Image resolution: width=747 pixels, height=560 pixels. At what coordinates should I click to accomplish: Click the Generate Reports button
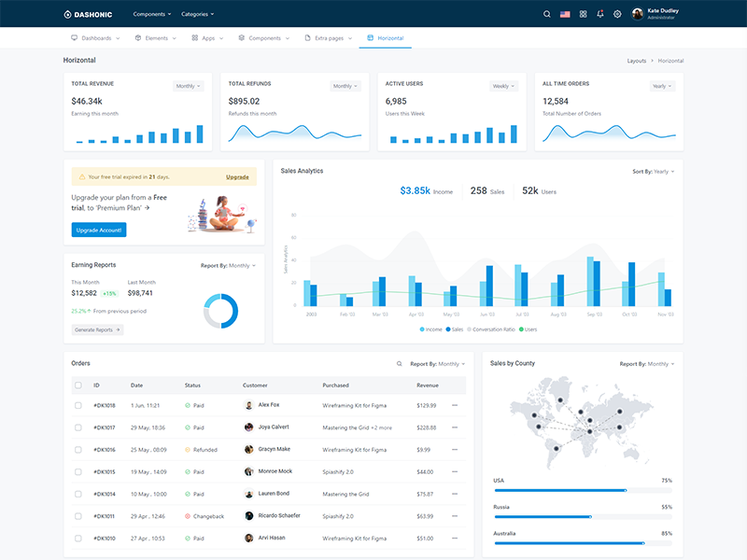point(98,329)
